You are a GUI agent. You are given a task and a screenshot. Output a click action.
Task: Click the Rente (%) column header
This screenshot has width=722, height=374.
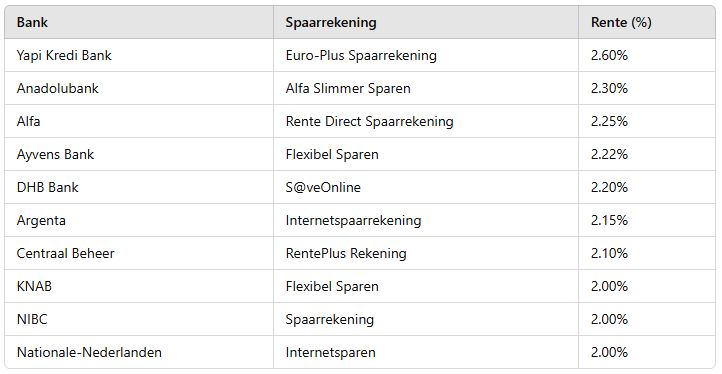647,22
